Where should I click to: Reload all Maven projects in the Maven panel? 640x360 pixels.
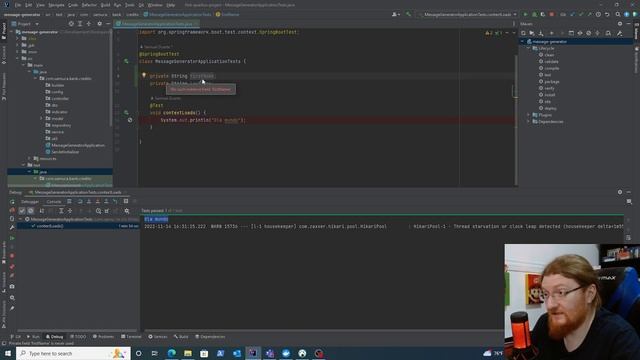[x=523, y=33]
